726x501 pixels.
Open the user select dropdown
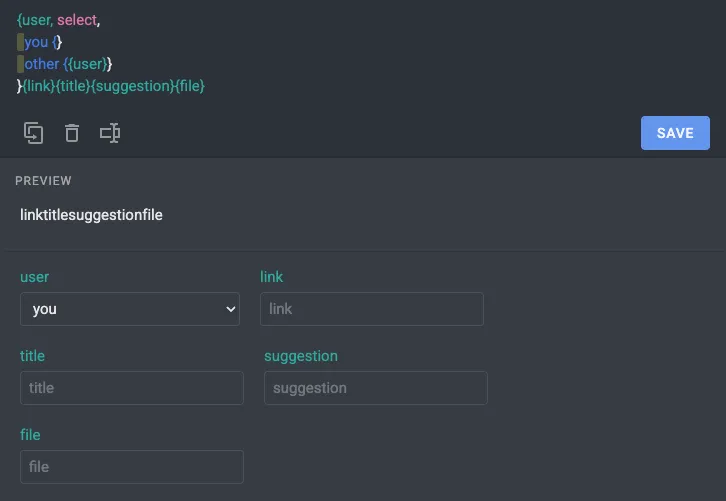tap(130, 309)
